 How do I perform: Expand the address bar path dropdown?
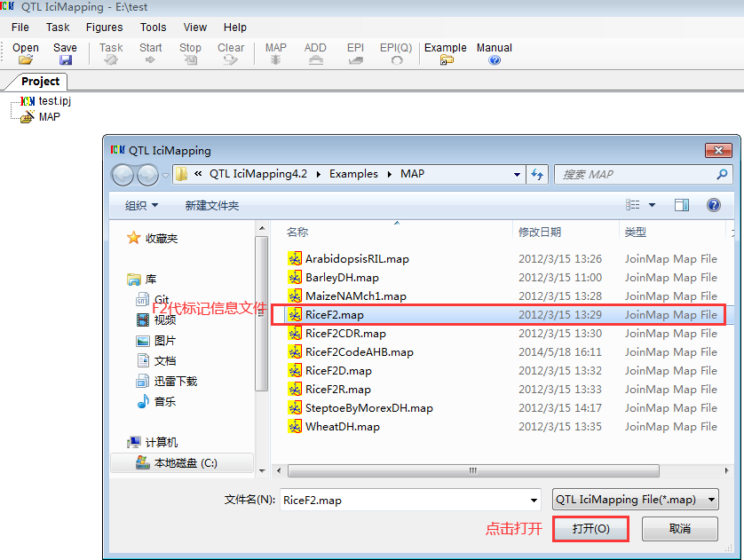tap(517, 175)
